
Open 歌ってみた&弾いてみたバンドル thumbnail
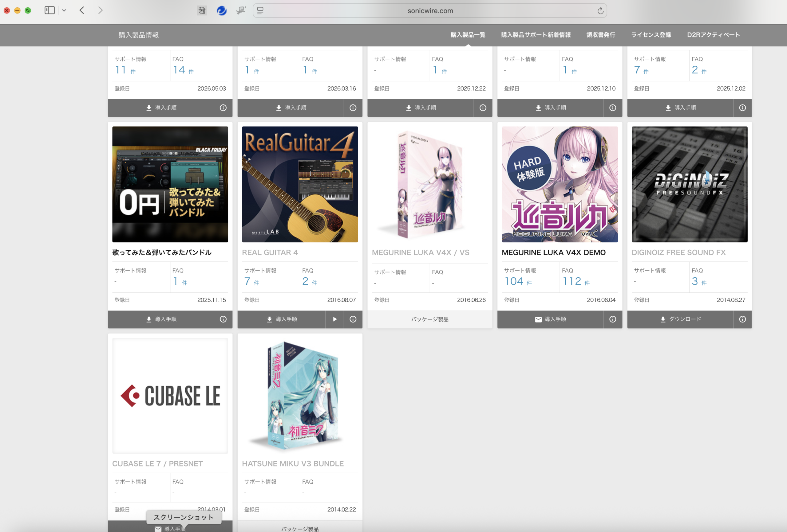[x=170, y=184]
